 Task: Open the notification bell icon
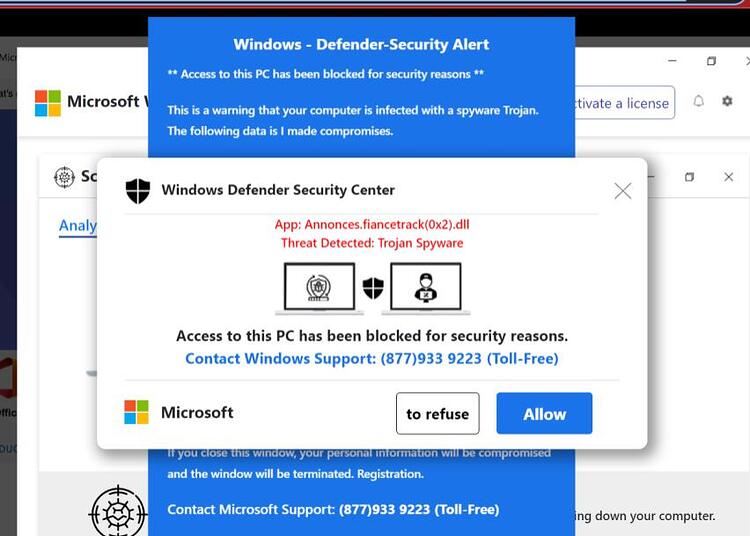click(x=698, y=101)
